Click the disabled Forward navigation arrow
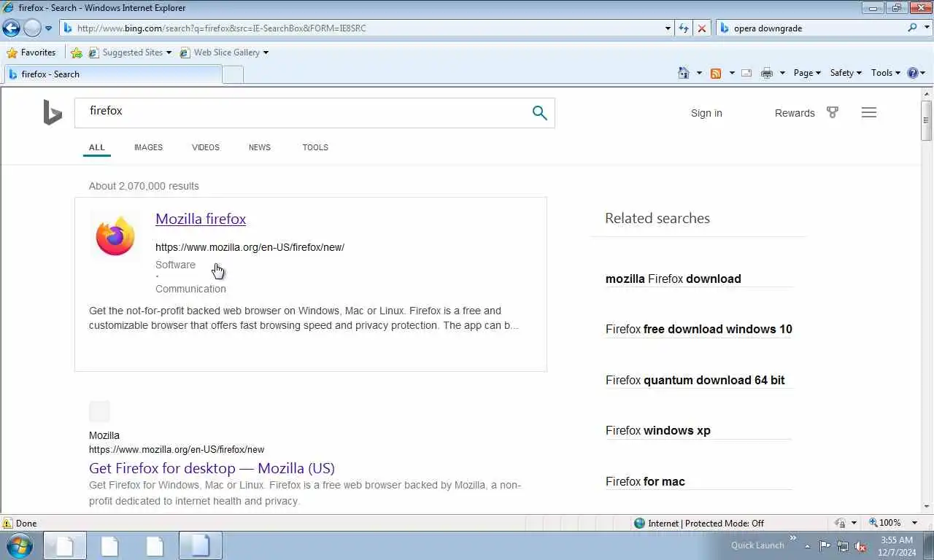934x560 pixels. point(31,28)
